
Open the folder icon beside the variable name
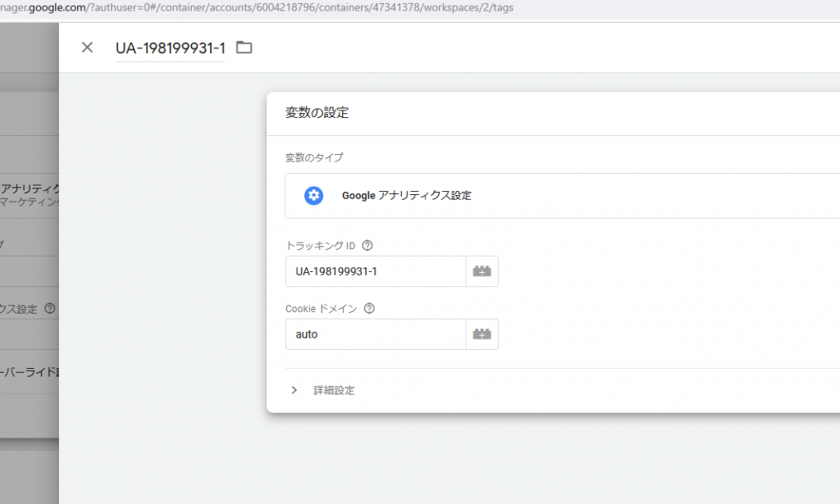point(244,48)
